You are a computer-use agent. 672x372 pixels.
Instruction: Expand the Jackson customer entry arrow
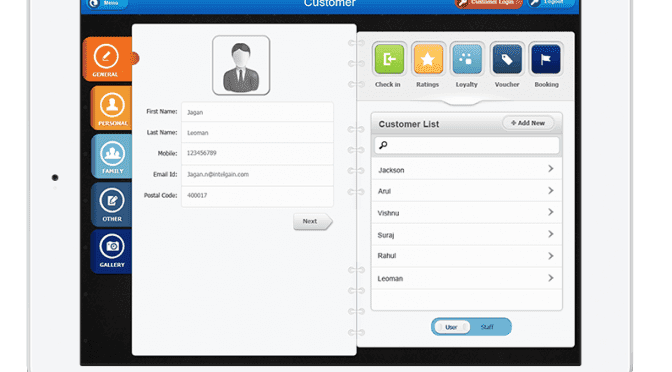(551, 169)
